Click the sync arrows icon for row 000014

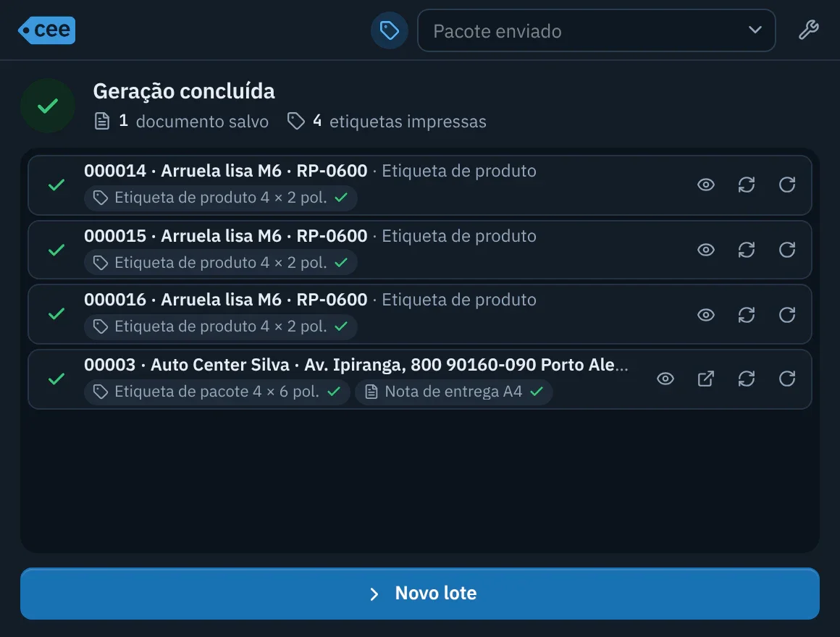click(747, 185)
